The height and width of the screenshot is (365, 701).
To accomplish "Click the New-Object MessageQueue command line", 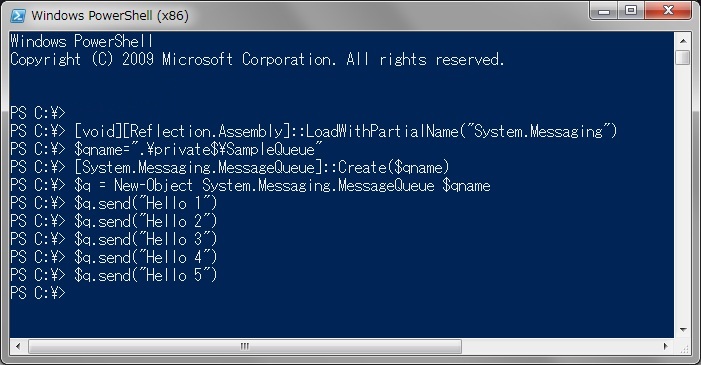I will click(250, 185).
